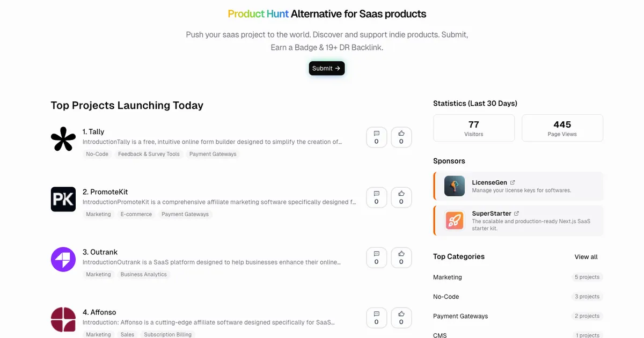This screenshot has width=644, height=338.
Task: Click the LicenseGen sponsor icon
Action: [455, 186]
